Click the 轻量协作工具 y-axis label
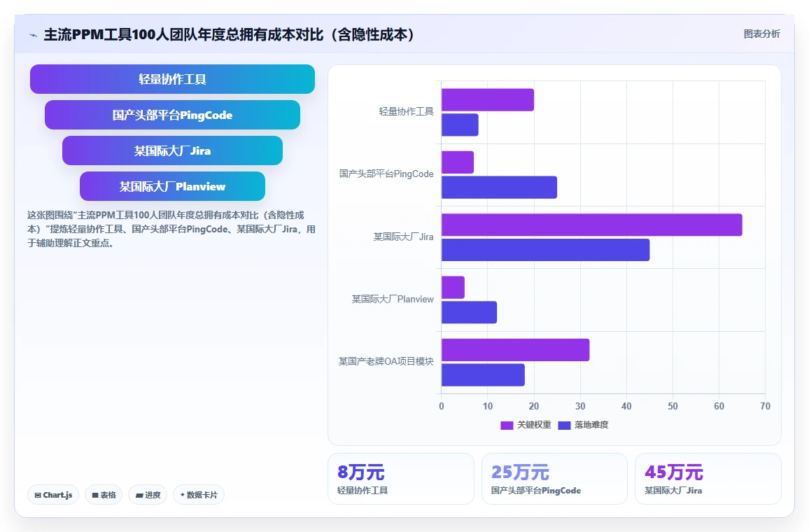 coord(406,111)
